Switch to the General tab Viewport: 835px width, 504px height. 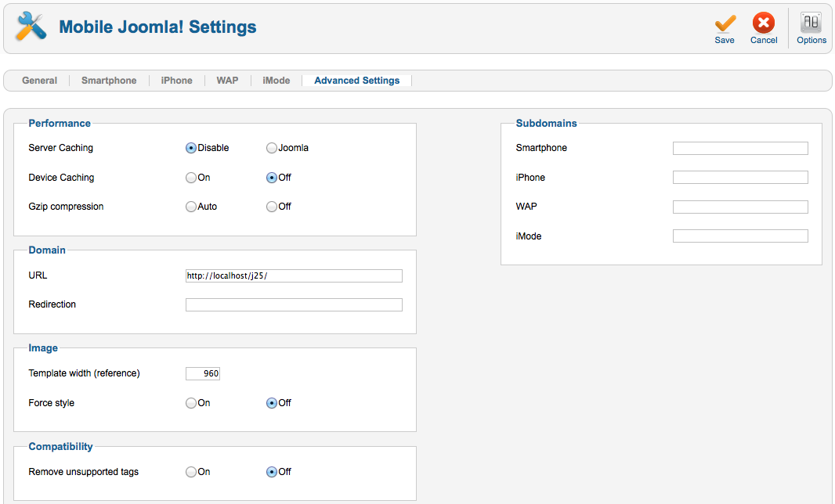(39, 81)
